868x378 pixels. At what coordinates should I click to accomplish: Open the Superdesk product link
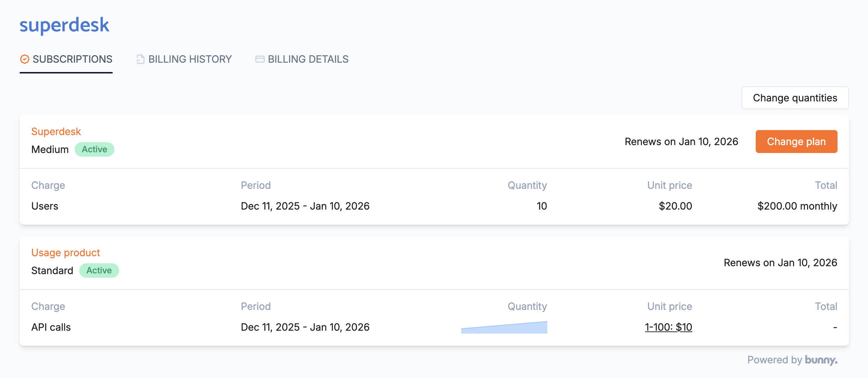coord(56,131)
